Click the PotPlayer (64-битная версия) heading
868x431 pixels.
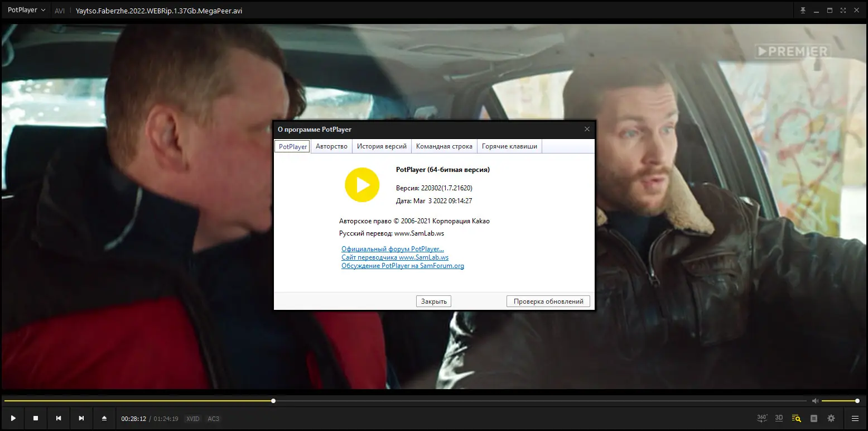pyautogui.click(x=443, y=170)
